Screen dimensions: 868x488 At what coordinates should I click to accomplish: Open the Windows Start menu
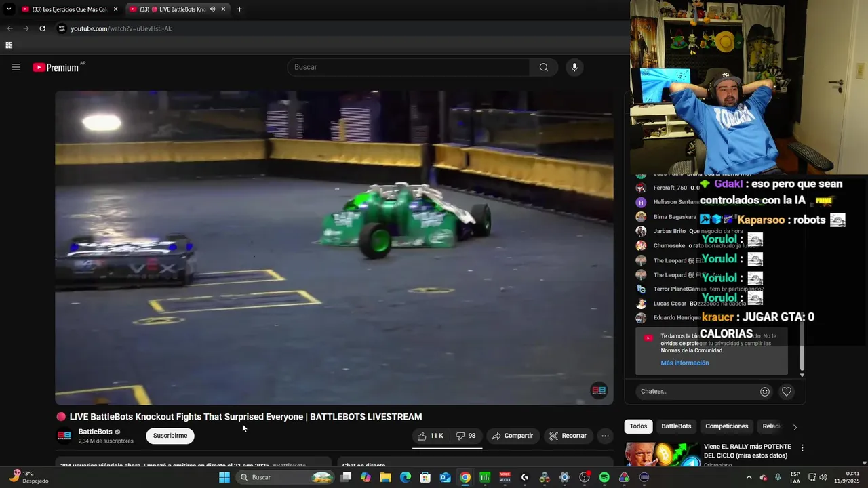(x=224, y=477)
